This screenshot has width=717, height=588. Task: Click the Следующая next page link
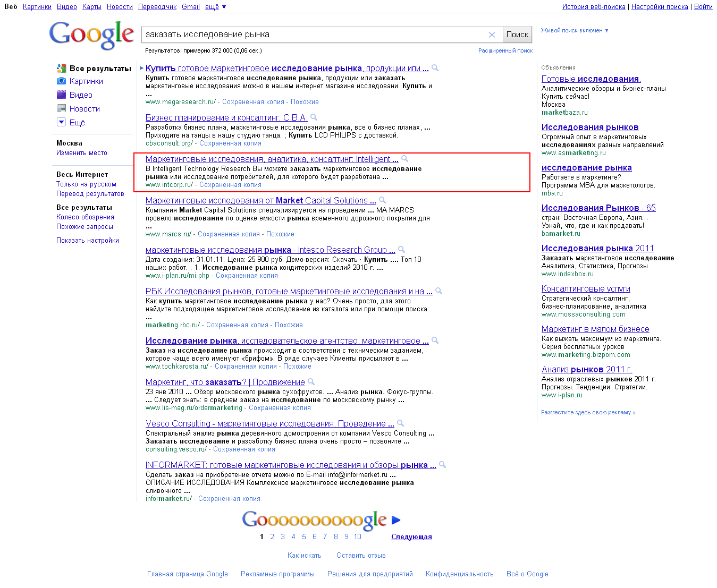pos(411,537)
